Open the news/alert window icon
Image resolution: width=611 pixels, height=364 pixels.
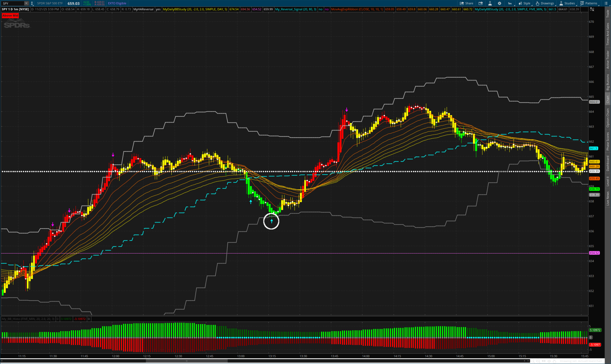tap(480, 3)
